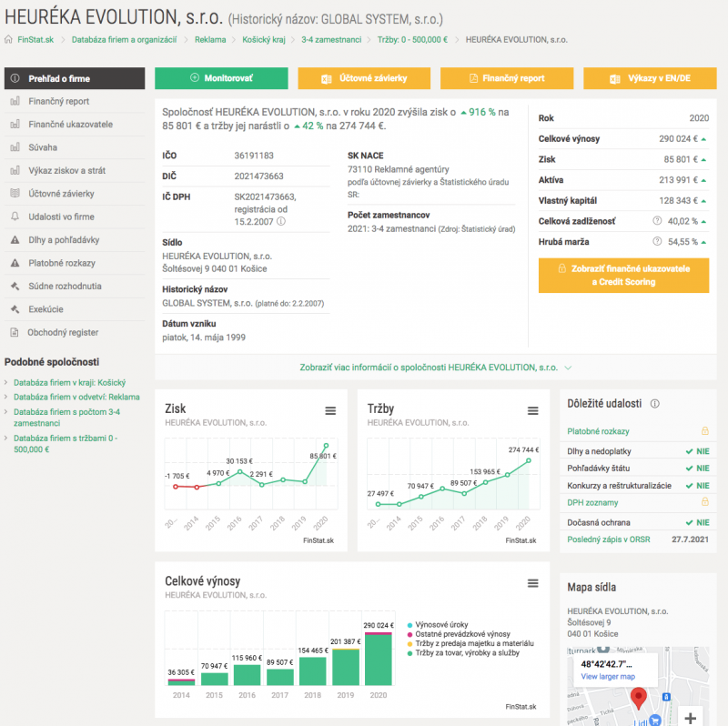Click the 85 801 € point in Zisk chart
This screenshot has width=728, height=726.
tap(326, 446)
